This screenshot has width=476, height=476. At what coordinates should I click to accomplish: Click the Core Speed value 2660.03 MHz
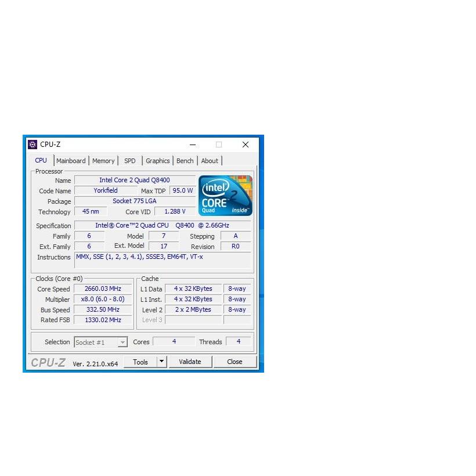point(103,289)
